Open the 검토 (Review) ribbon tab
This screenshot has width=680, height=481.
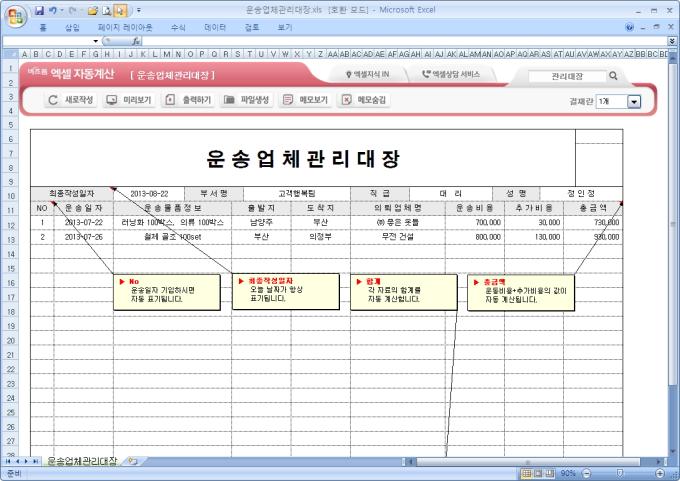tap(252, 28)
